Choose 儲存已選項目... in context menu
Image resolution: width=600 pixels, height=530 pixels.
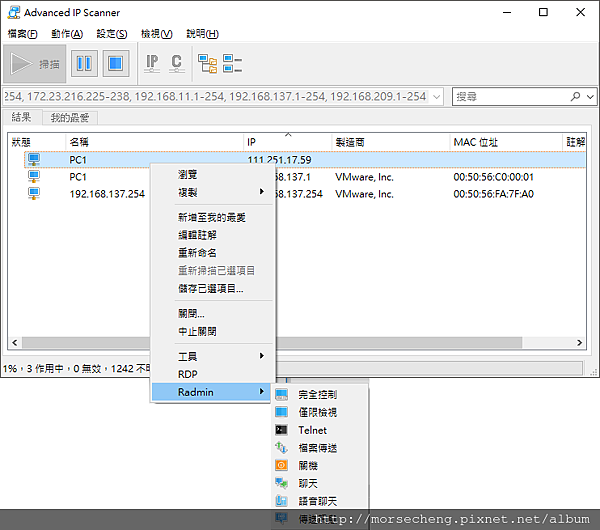pyautogui.click(x=213, y=288)
